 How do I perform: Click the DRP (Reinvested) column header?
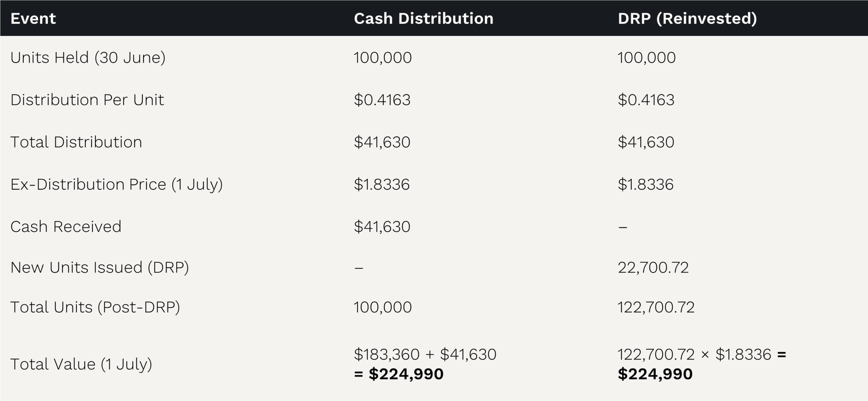pos(687,19)
